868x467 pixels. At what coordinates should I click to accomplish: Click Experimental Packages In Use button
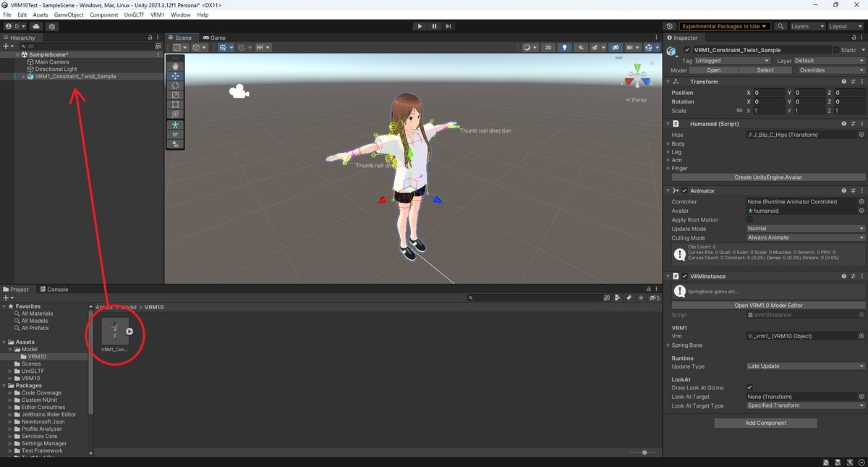click(x=724, y=26)
